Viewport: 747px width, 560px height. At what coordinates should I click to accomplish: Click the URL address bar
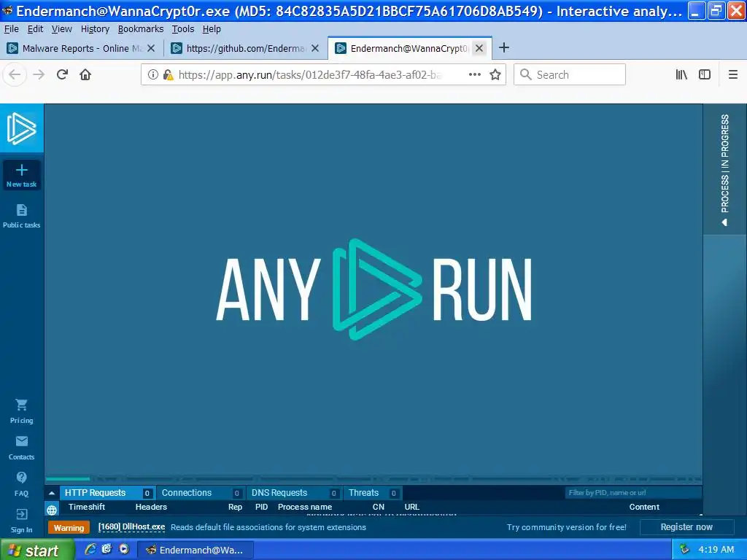tap(309, 75)
